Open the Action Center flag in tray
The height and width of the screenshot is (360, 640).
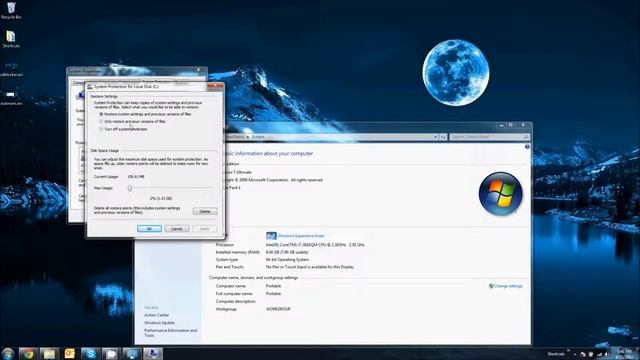pos(583,354)
